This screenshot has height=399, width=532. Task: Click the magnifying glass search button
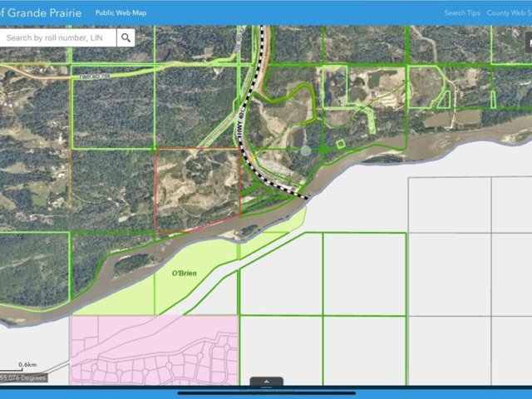[126, 38]
